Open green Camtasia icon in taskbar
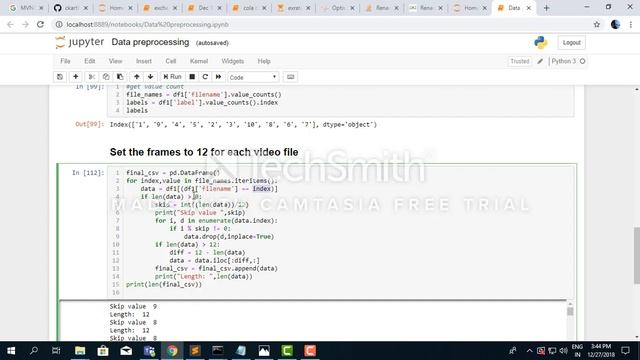The height and width of the screenshot is (360, 640). pyautogui.click(x=287, y=351)
